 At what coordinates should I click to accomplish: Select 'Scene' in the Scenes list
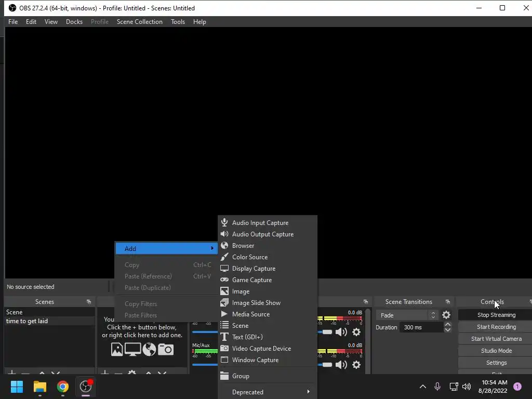click(49, 312)
